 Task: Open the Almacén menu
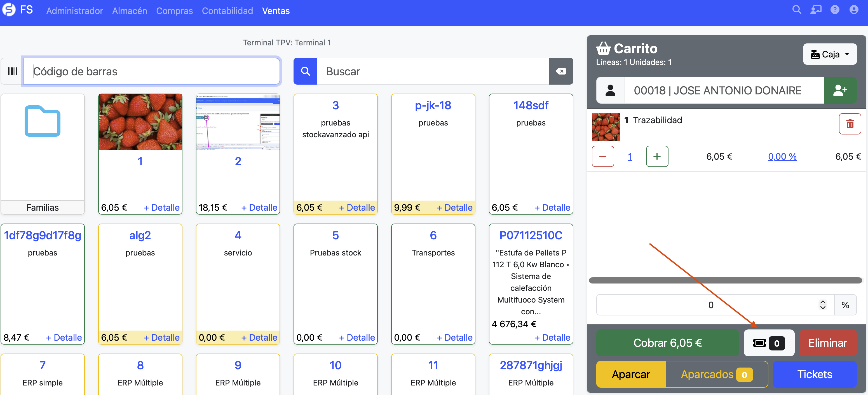129,11
